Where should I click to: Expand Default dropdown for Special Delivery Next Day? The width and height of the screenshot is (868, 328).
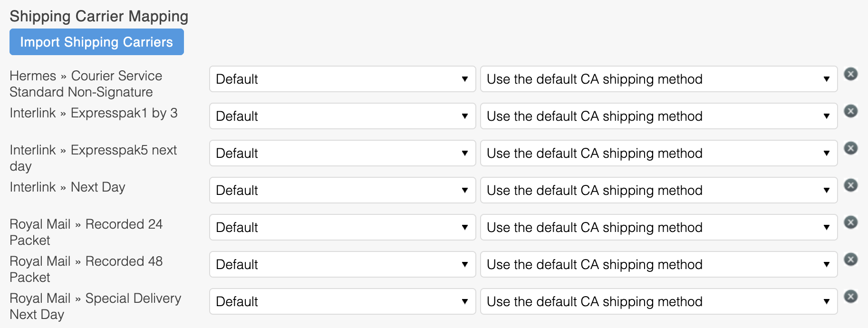[342, 301]
